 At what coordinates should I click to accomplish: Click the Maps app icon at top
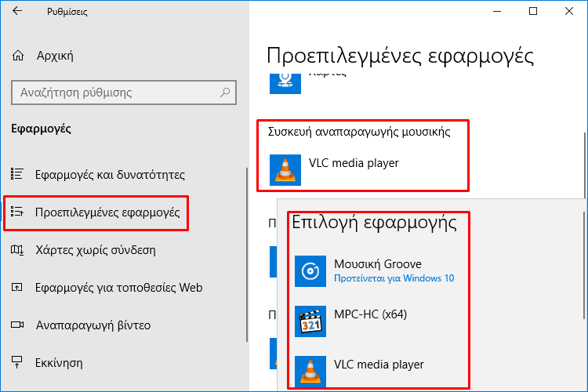pyautogui.click(x=285, y=83)
